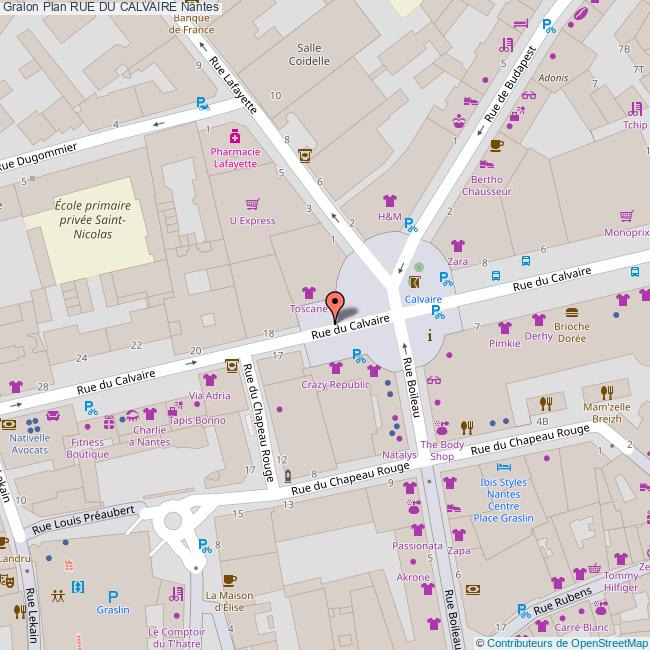Select the Zara clothing shop icon
This screenshot has height=650, width=650.
pos(457,245)
